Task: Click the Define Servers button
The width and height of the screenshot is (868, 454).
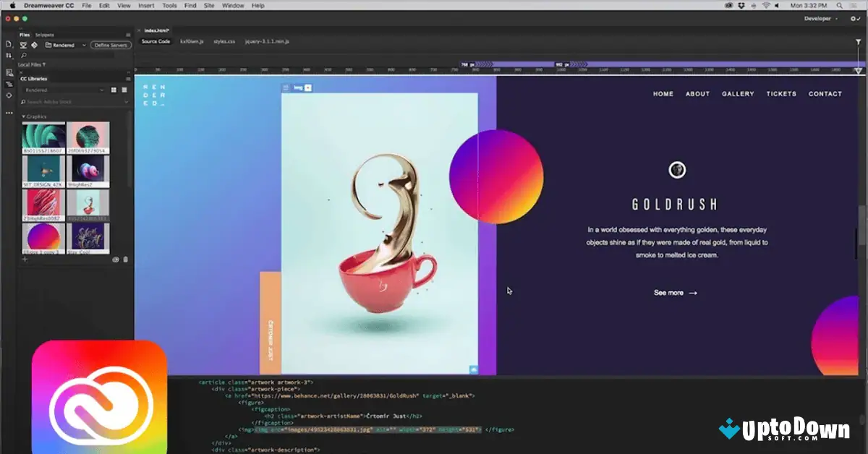Action: pos(110,45)
